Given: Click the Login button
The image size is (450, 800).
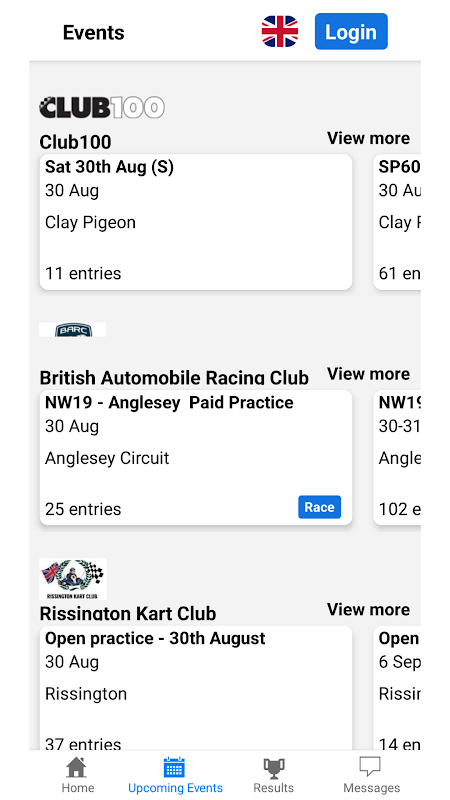Looking at the screenshot, I should click(x=351, y=32).
